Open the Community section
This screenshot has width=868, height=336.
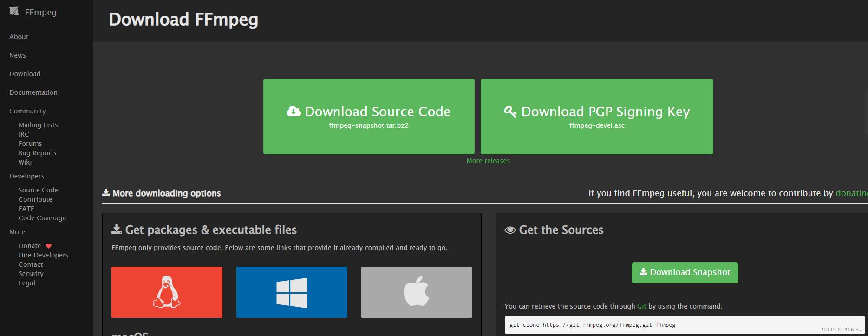pos(27,111)
